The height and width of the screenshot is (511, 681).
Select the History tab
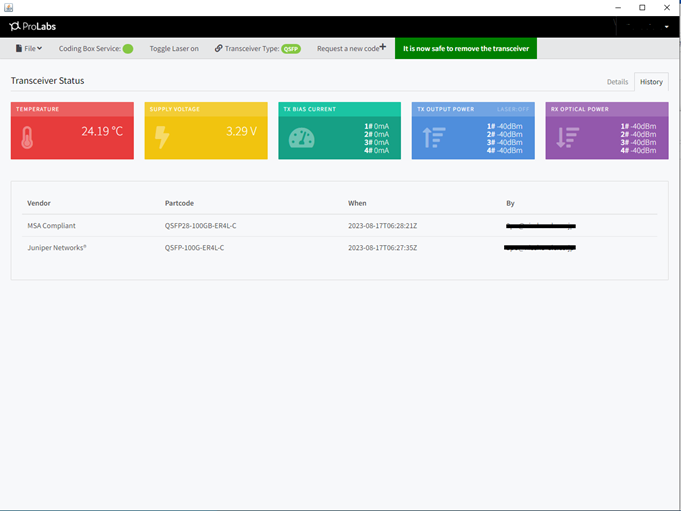651,81
